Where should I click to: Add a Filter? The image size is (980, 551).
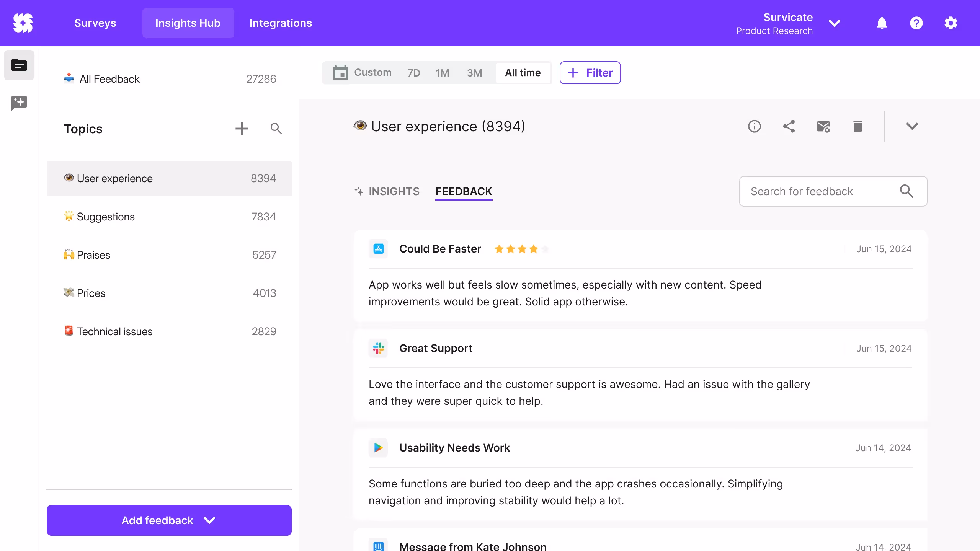pos(590,73)
